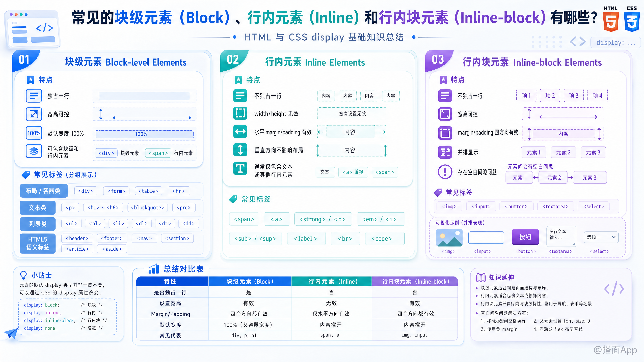The height and width of the screenshot is (362, 644).
Task: Click the open book icon beside 知识延伸
Action: coord(481,277)
